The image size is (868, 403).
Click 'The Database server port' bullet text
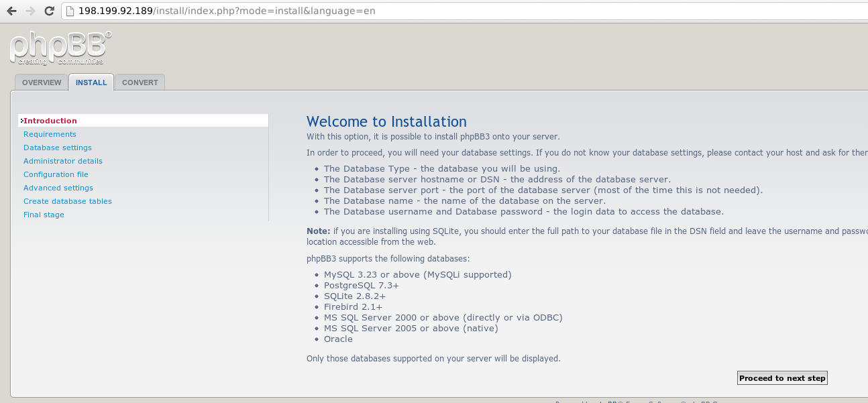[x=543, y=190]
